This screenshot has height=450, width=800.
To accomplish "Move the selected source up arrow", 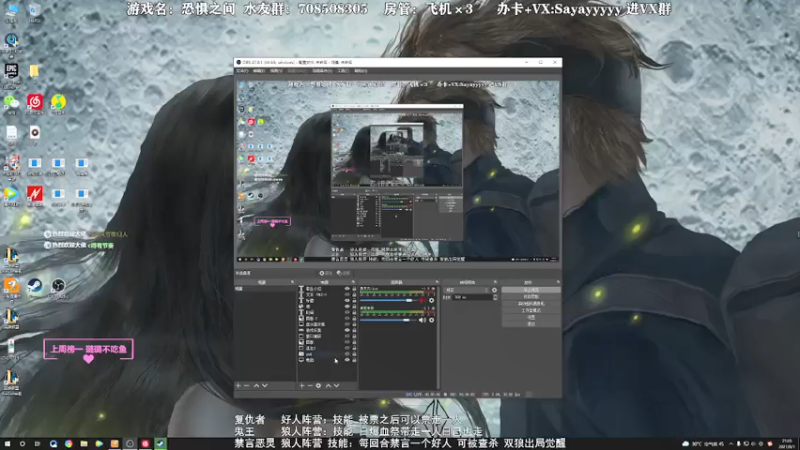I will point(328,386).
